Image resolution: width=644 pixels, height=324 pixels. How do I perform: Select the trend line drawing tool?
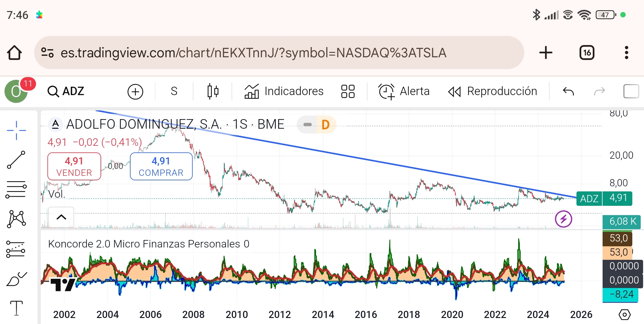tap(16, 160)
